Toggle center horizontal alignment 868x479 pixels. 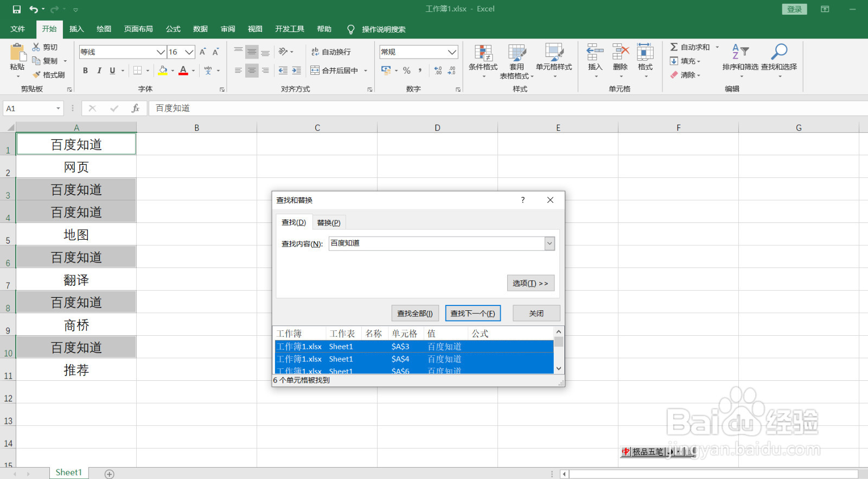click(x=252, y=71)
